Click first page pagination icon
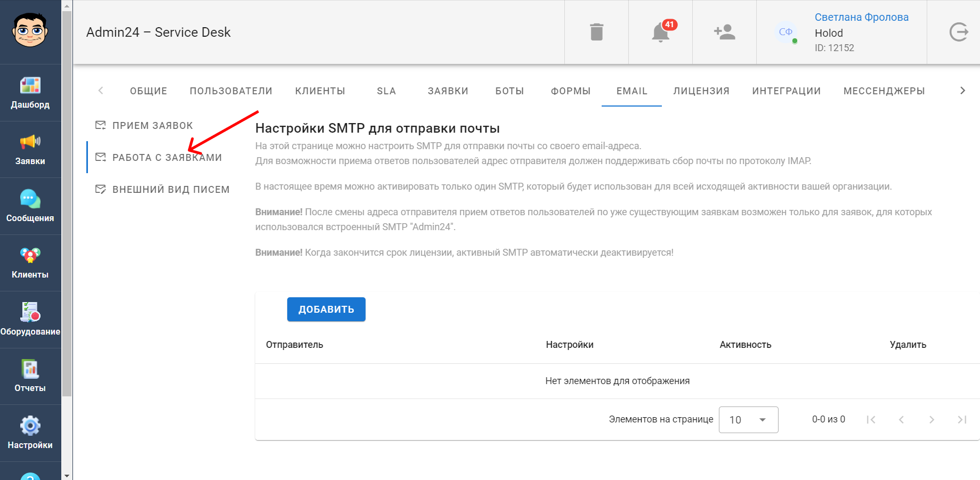This screenshot has height=480, width=980. [871, 420]
